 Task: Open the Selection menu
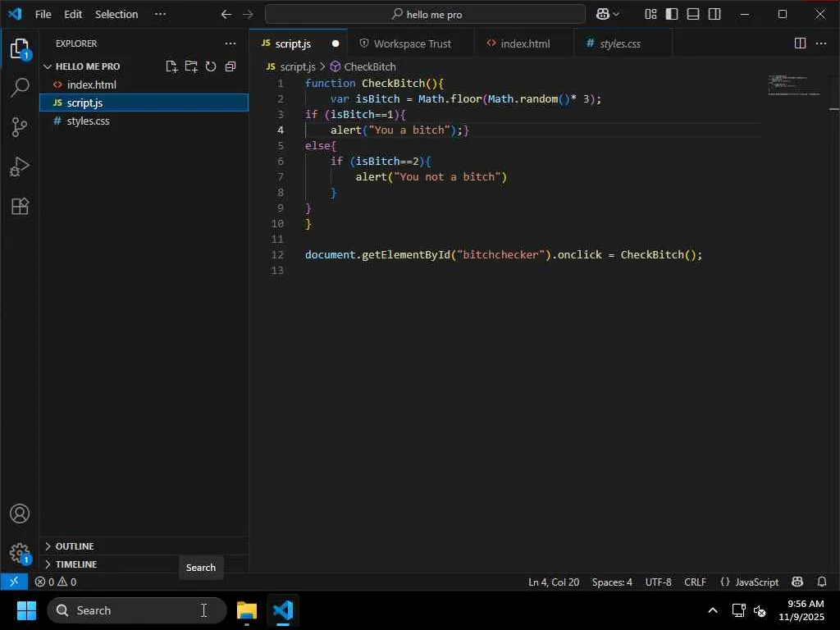(116, 14)
